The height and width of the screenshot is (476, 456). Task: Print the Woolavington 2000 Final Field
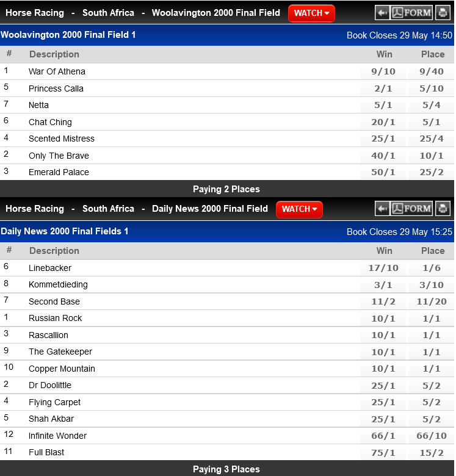pyautogui.click(x=443, y=13)
